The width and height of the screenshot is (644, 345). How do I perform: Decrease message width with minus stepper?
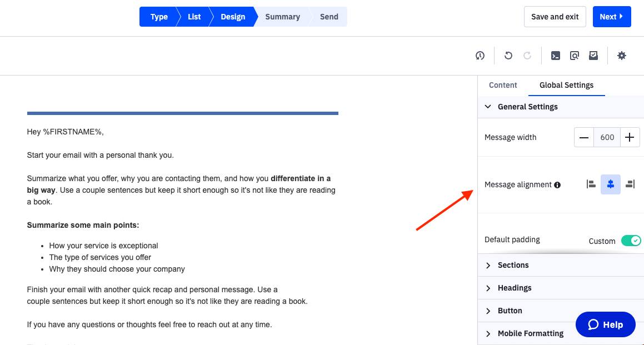click(x=584, y=137)
